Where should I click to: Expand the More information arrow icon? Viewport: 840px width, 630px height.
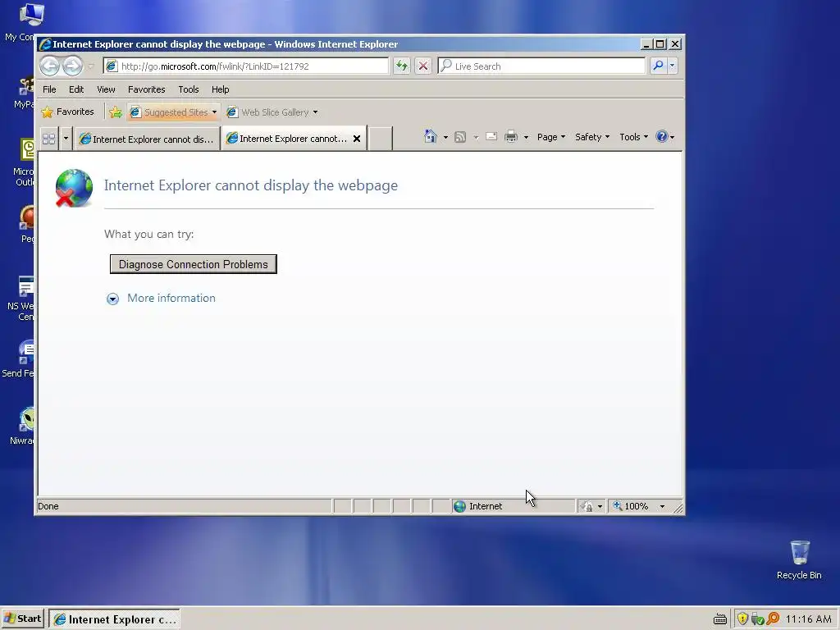(112, 299)
